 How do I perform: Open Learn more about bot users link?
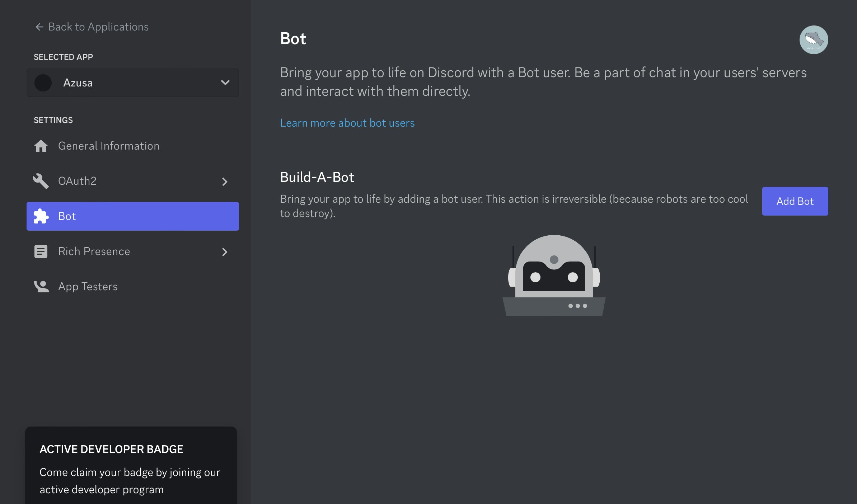tap(347, 123)
